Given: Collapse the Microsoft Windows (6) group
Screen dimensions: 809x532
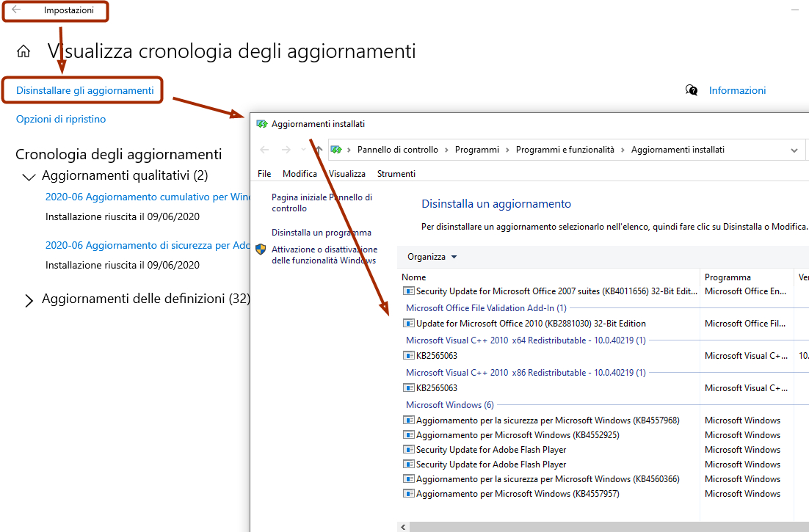Looking at the screenshot, I should (449, 405).
